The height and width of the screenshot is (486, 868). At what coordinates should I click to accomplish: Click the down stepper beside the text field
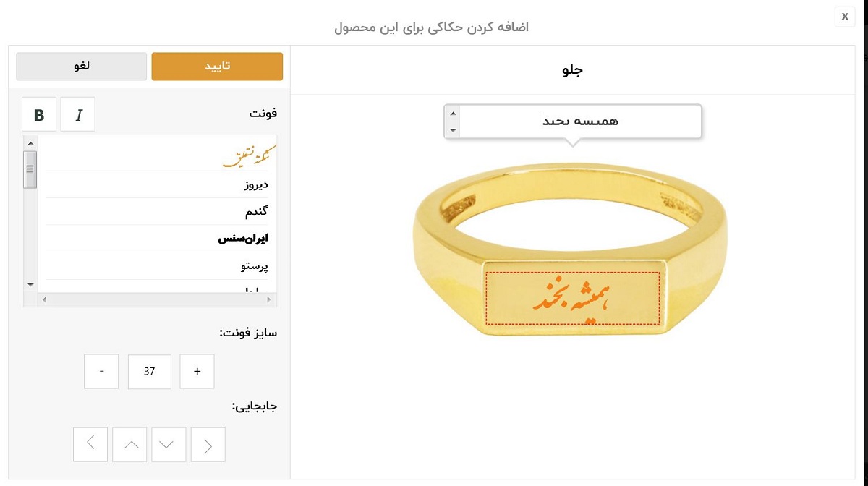click(453, 129)
